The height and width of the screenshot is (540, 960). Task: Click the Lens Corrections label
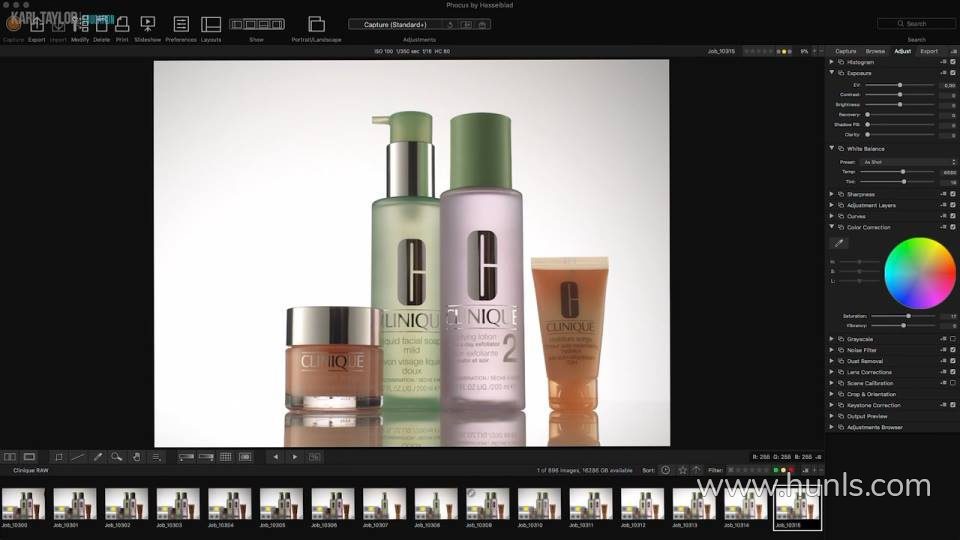[x=869, y=372]
